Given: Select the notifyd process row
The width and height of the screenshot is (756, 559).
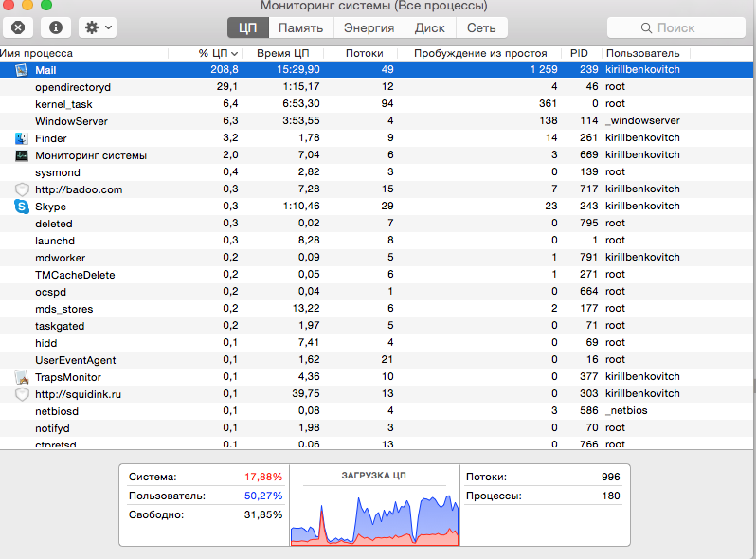Looking at the screenshot, I should pyautogui.click(x=376, y=428).
